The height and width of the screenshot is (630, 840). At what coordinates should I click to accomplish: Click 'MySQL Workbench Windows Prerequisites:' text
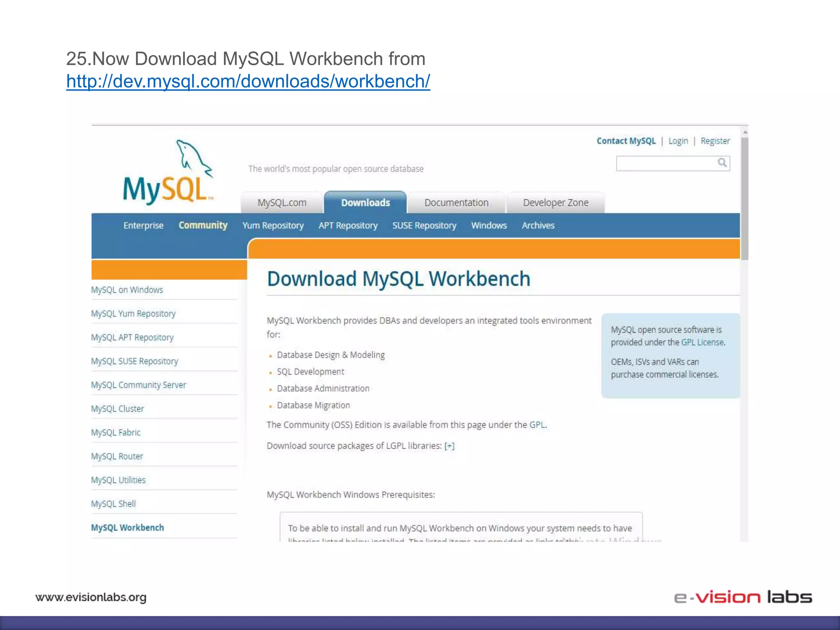(351, 495)
